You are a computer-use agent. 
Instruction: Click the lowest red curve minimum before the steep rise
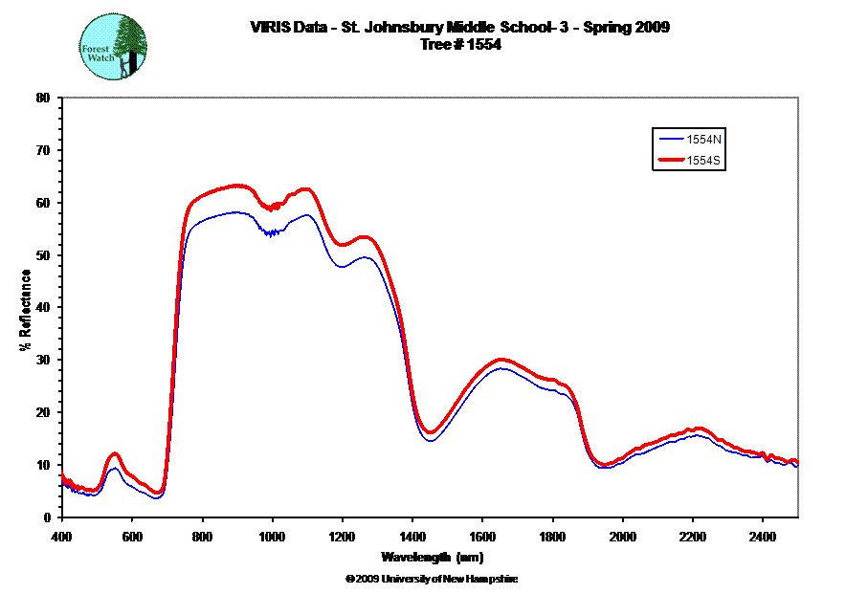[x=158, y=493]
